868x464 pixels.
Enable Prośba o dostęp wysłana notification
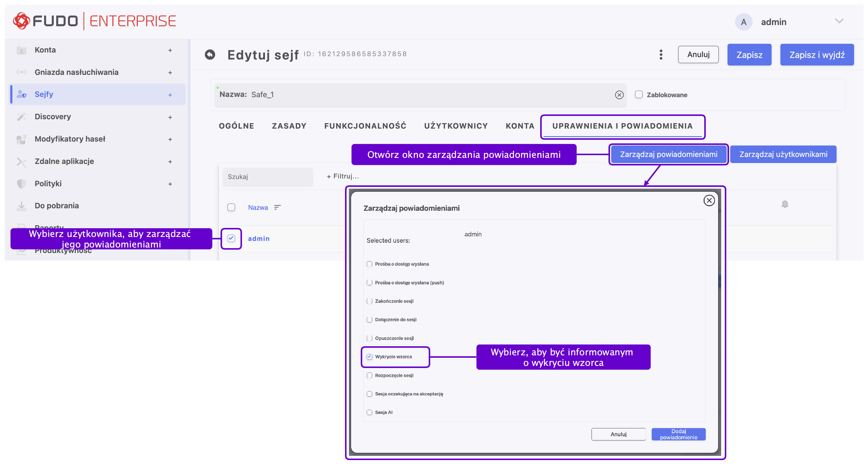(x=369, y=264)
